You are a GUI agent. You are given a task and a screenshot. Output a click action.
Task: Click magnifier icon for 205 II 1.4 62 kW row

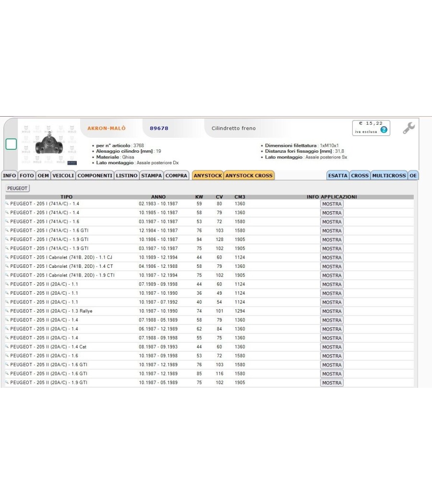pos(7,329)
